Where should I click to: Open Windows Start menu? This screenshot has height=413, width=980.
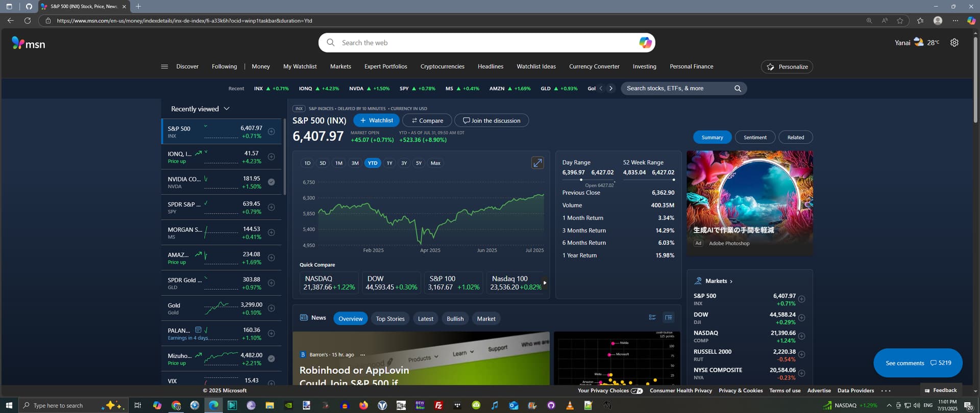click(9, 405)
